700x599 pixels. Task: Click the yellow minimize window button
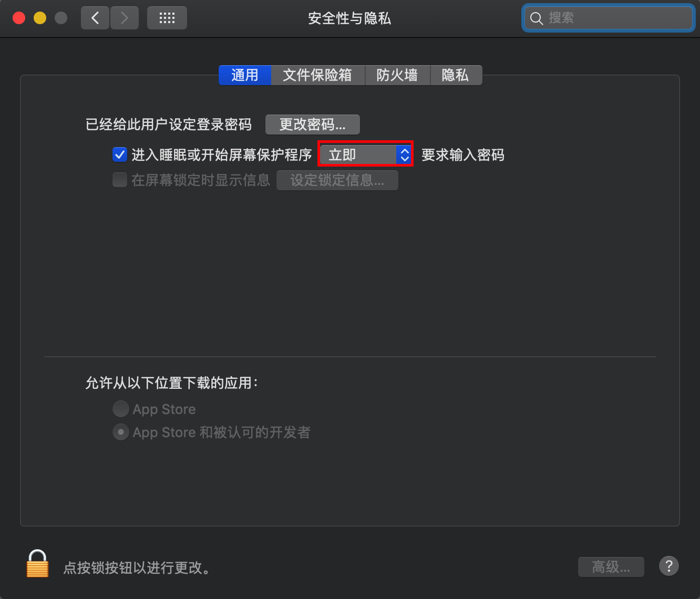click(x=40, y=18)
